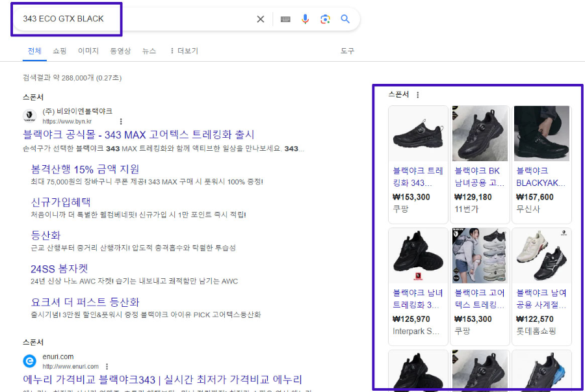Select the 전체 tab
The image size is (585, 392).
(34, 51)
